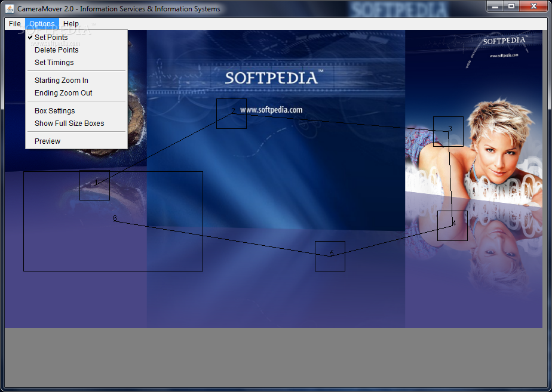Click camera point 1 box
Viewport: 552px width, 392px height.
(x=95, y=186)
